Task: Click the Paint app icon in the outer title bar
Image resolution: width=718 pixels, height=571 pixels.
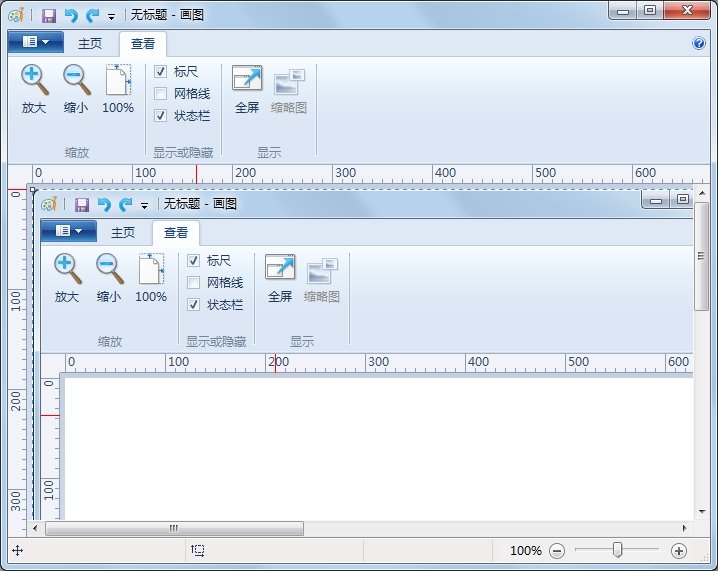Action: click(16, 15)
